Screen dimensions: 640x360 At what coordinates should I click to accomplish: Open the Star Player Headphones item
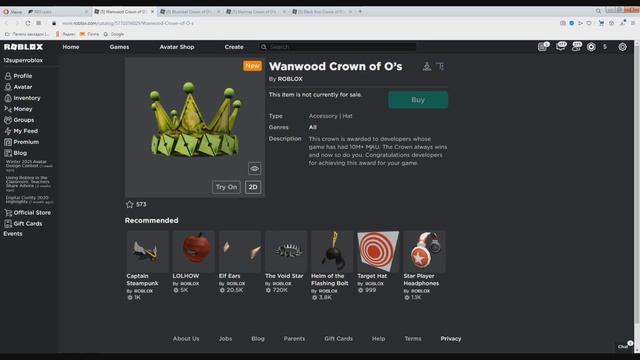pos(424,265)
